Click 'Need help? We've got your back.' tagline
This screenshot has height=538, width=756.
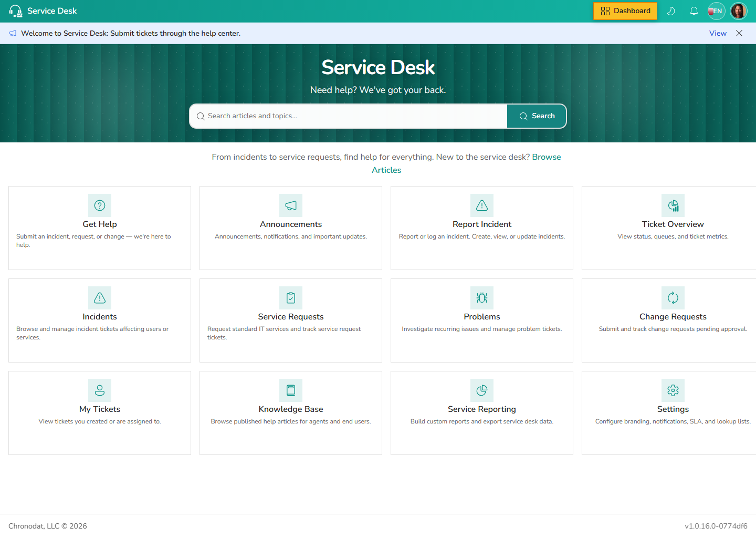point(378,90)
